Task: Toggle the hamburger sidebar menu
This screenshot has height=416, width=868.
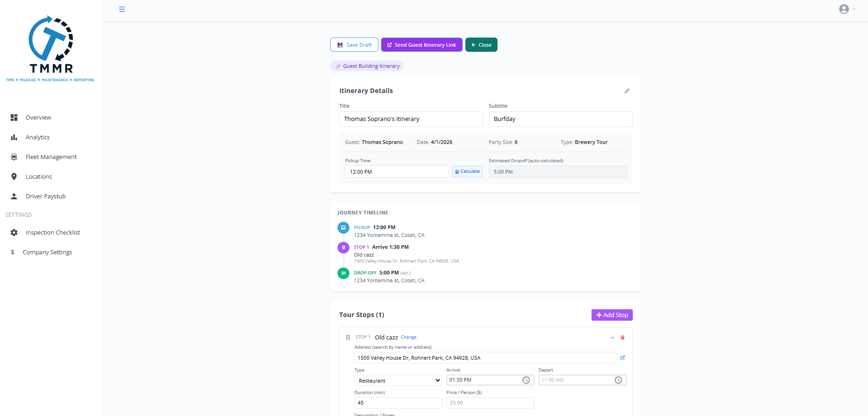Action: (122, 9)
